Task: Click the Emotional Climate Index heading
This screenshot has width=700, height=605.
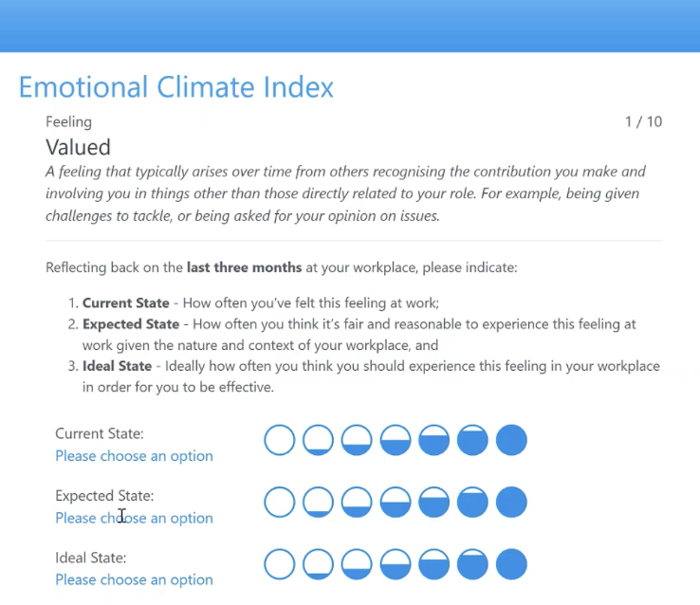Action: coord(176,87)
